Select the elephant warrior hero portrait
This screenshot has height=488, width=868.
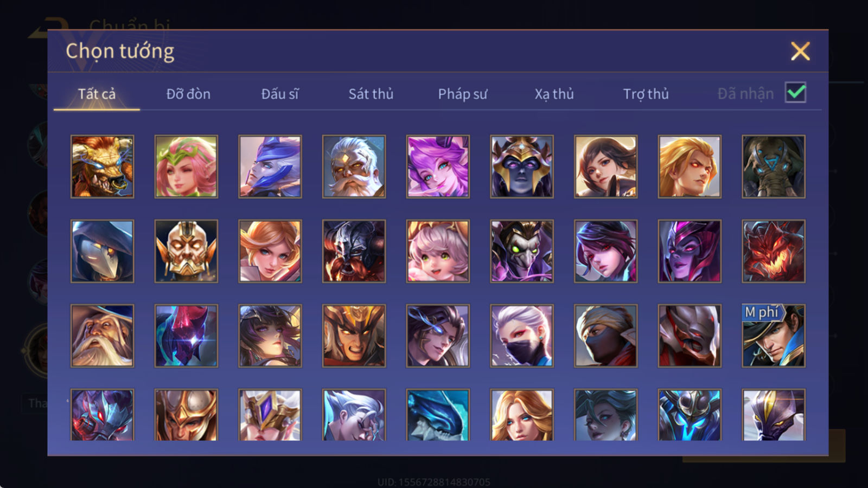click(774, 166)
